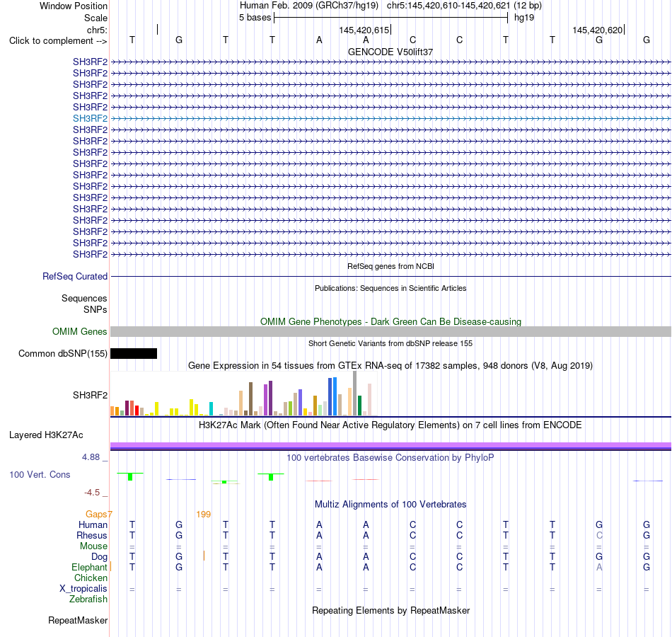Select the Mouse alignment row label
672x637 pixels.
[x=93, y=546]
